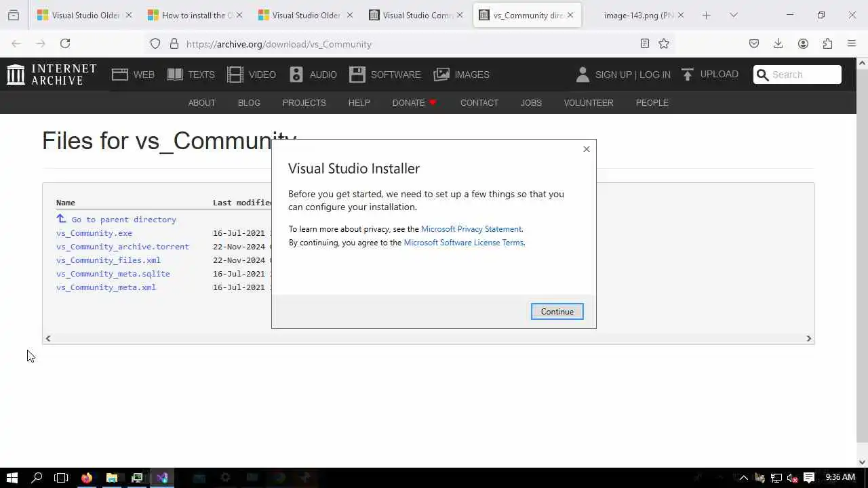Screen dimensions: 868x488
Task: Go back to previous page
Action: tap(16, 43)
